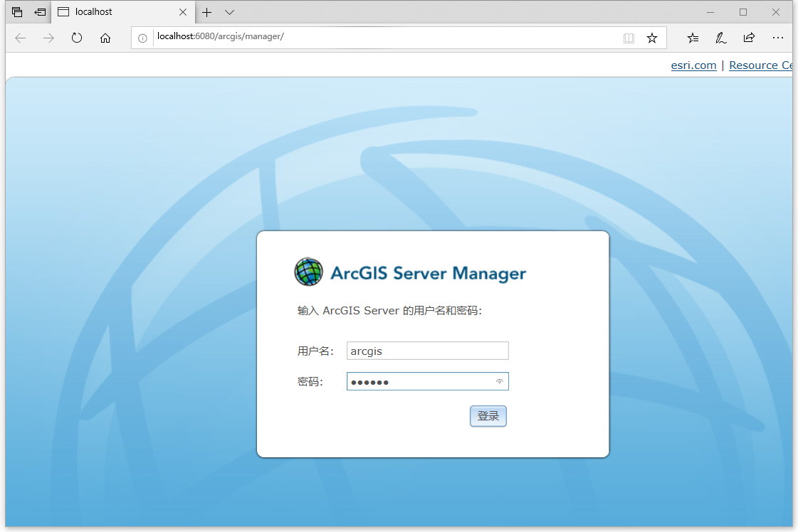Click the 密码 label
The width and height of the screenshot is (798, 532).
tap(310, 381)
